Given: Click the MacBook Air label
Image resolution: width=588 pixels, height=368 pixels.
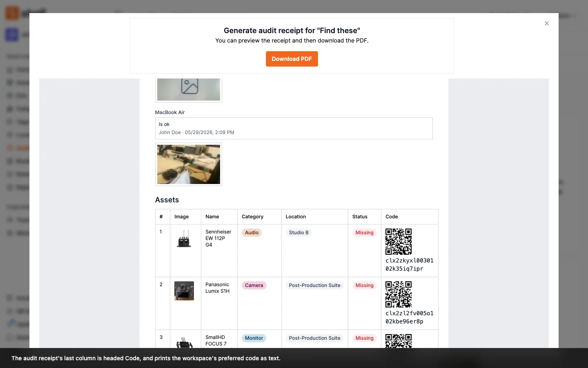Looking at the screenshot, I should pos(170,112).
